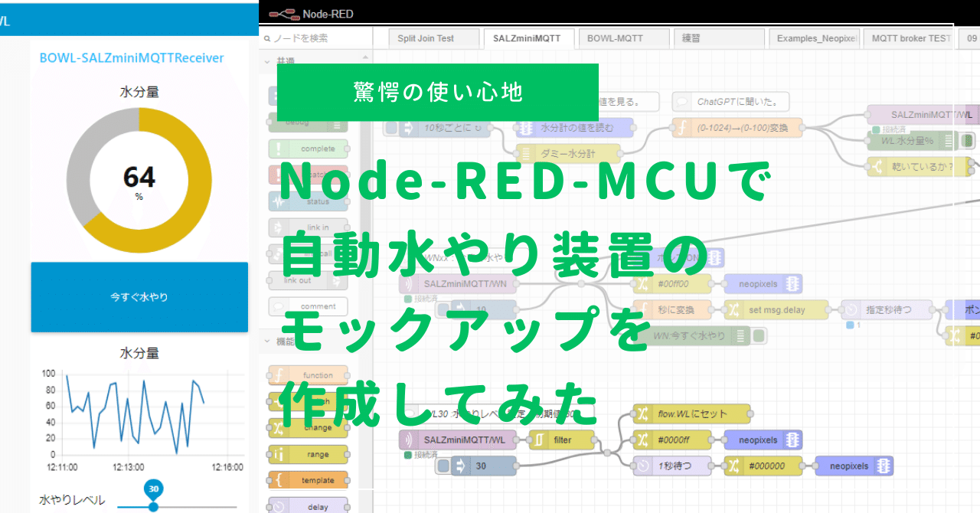Screen dimensions: 980x513
Task: Select the range node in the palette
Action: (309, 454)
